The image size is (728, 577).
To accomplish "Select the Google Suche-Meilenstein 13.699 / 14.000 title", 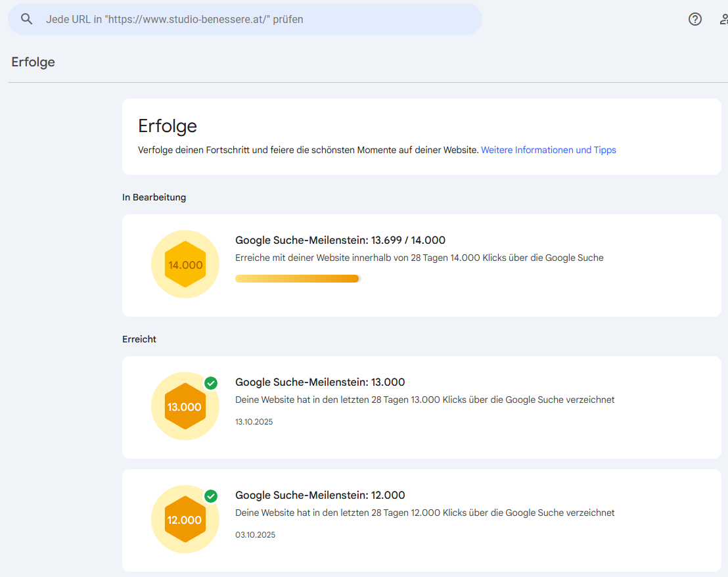I will click(340, 240).
